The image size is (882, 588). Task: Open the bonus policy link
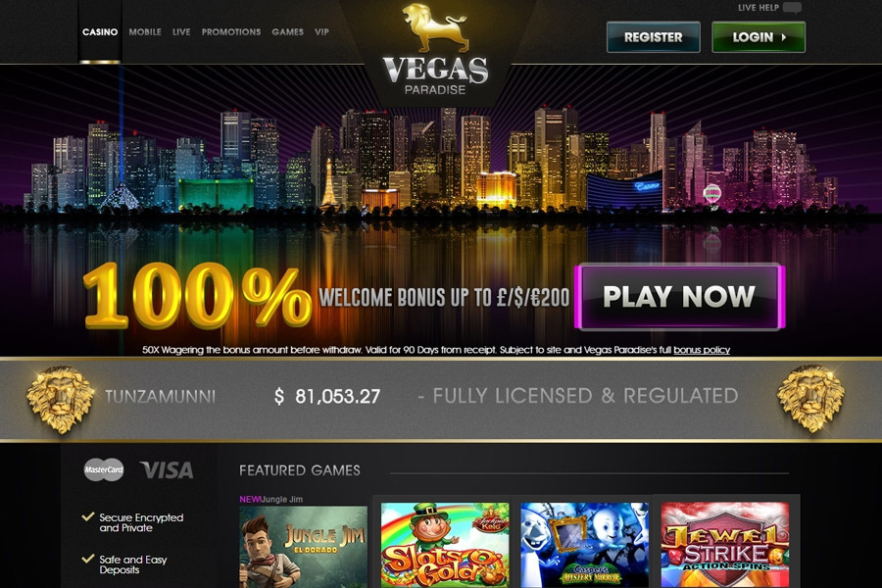click(x=702, y=350)
